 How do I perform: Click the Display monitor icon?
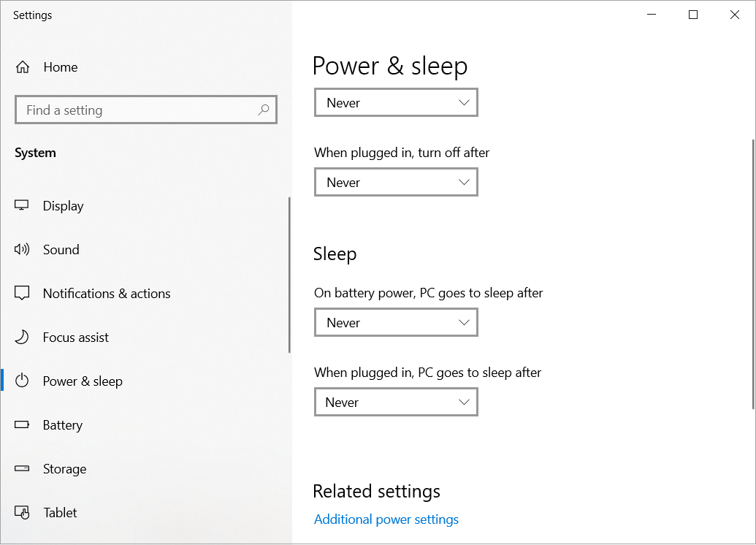[22, 205]
